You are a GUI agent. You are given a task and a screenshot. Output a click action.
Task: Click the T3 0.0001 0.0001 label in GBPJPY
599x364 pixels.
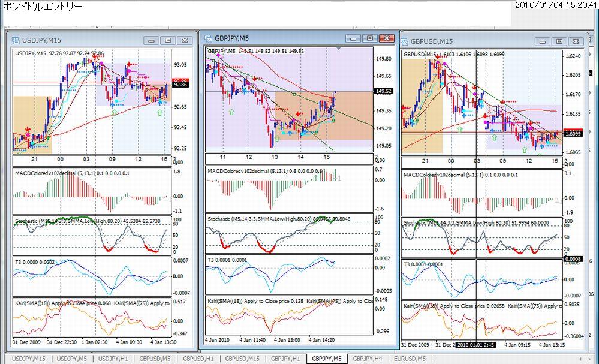227,260
